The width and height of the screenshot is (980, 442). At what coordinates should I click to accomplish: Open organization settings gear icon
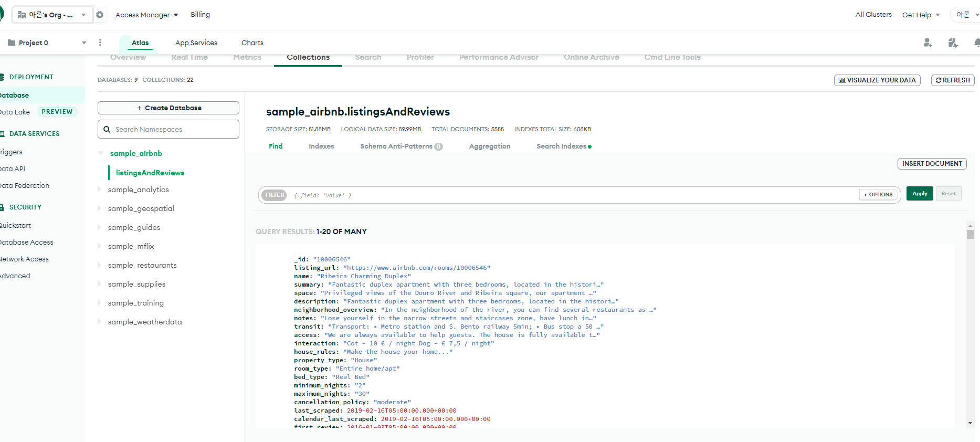(100, 15)
